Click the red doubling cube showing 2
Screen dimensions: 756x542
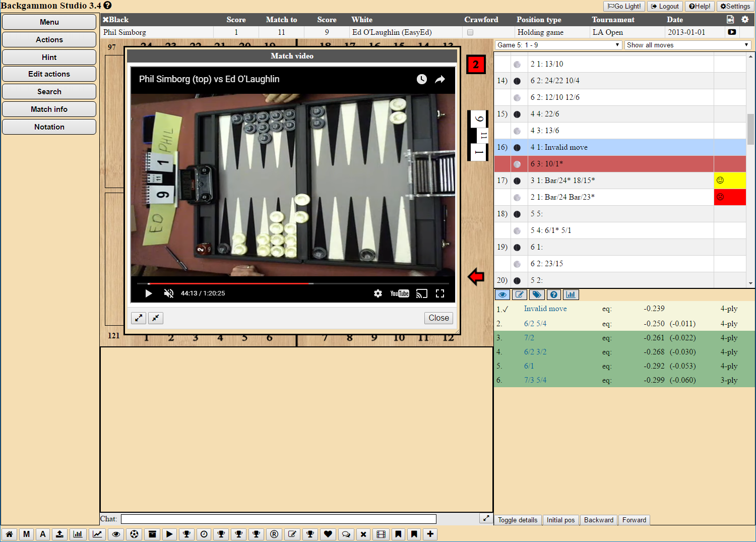[x=475, y=65]
